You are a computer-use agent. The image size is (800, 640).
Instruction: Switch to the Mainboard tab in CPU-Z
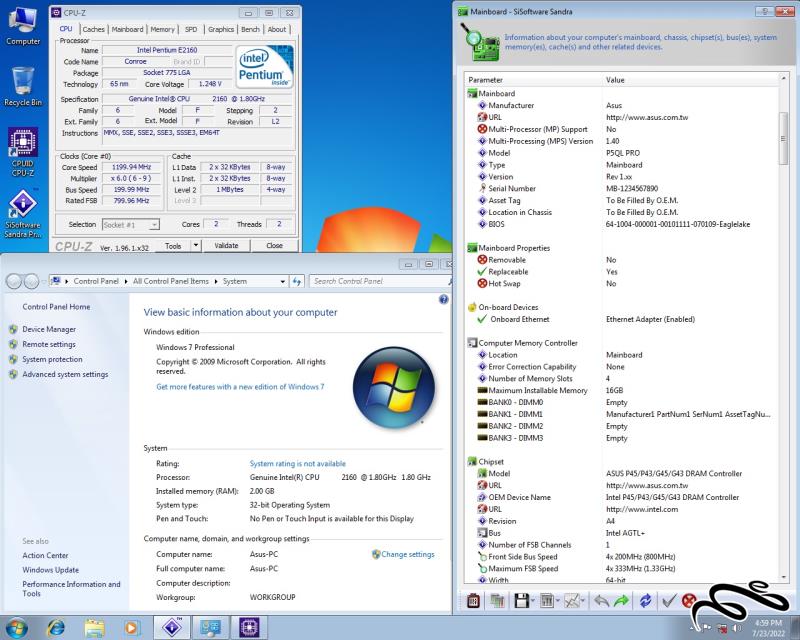128,29
